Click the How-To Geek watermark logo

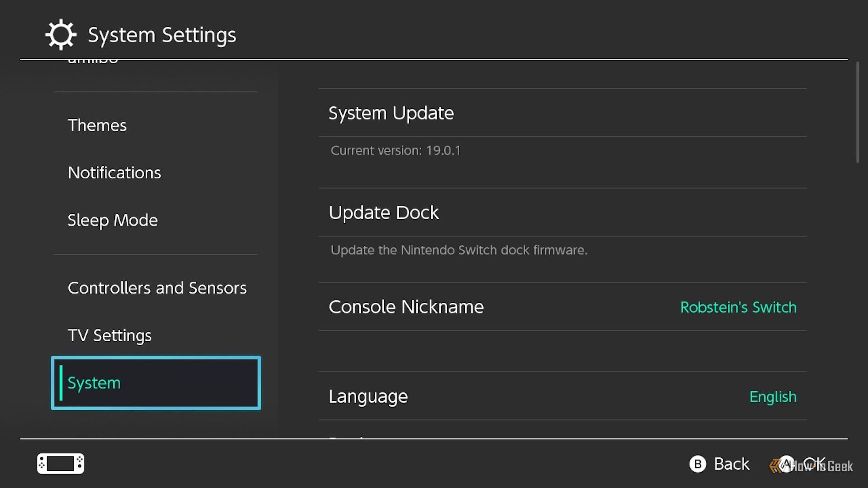pos(811,466)
